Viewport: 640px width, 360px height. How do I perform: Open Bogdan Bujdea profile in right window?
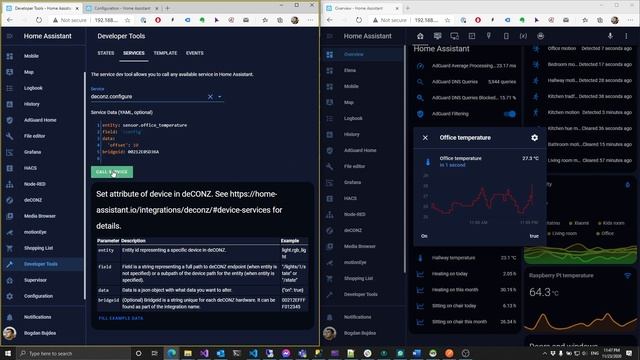(x=363, y=333)
